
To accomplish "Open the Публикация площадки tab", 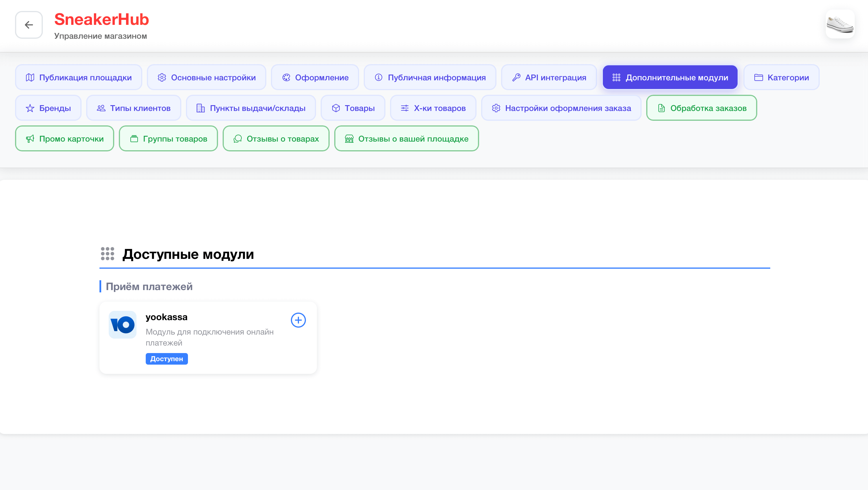I will tap(79, 77).
